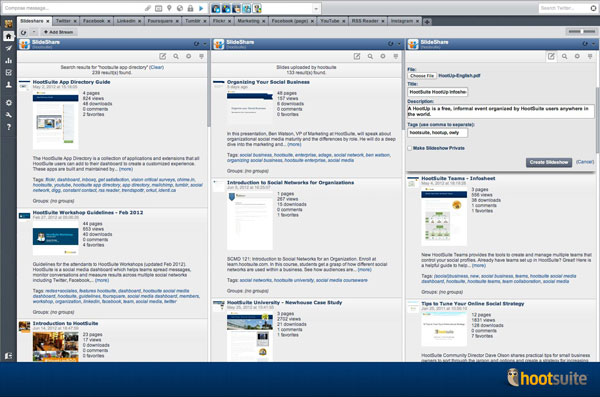Image resolution: width=600 pixels, height=397 pixels.
Task: Add location with the pin icon
Action: 169,8
